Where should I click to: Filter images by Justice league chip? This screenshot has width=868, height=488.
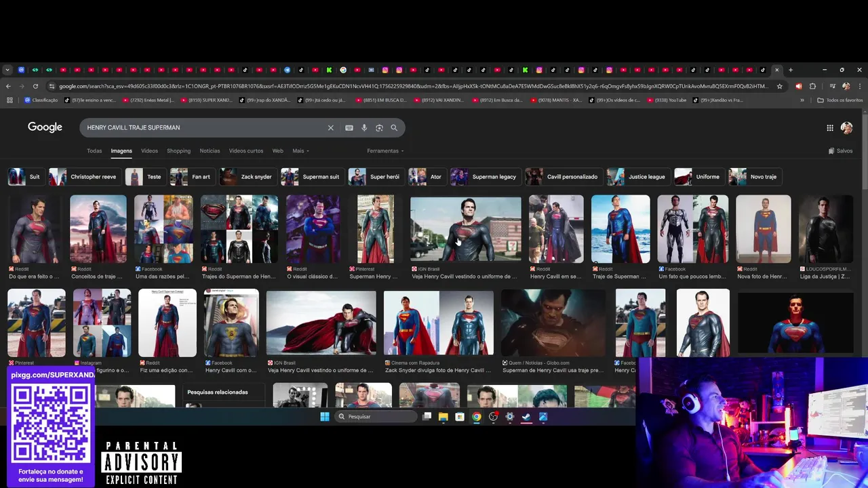tap(637, 177)
